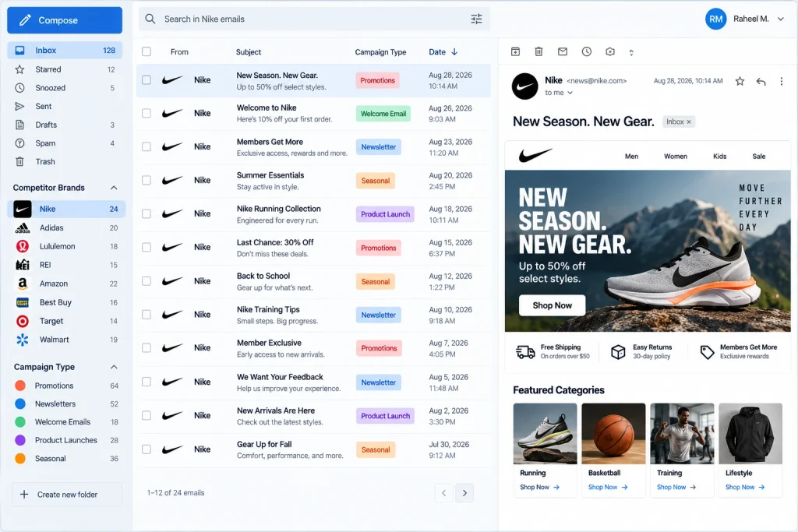
Task: Click the Nike sender avatar in email header
Action: (524, 86)
